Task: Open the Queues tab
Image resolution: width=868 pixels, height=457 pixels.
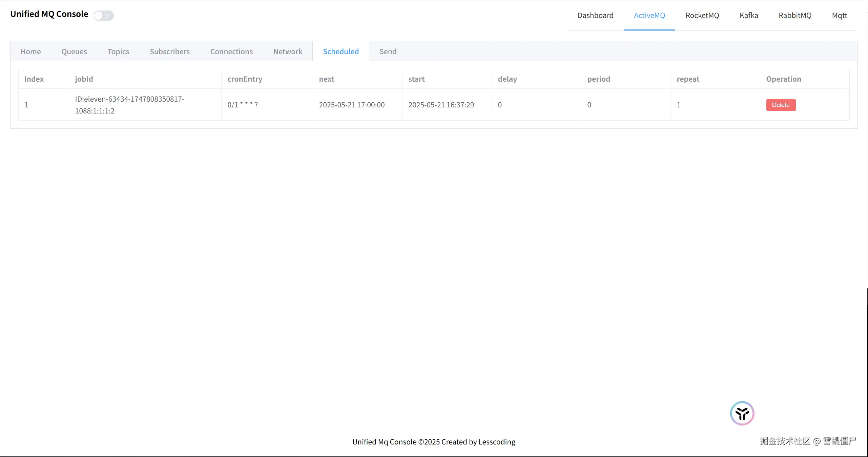Action: [x=74, y=51]
